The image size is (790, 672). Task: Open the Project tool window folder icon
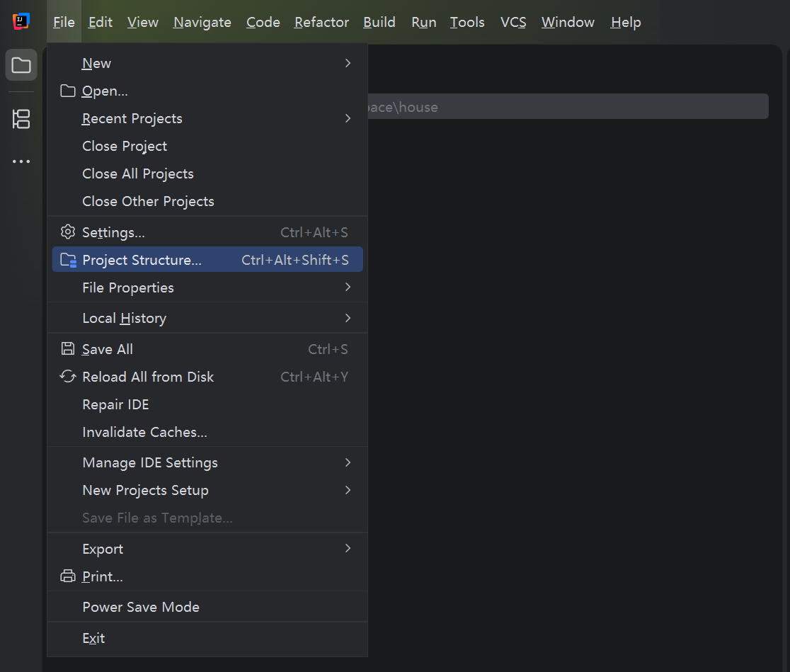pyautogui.click(x=21, y=65)
